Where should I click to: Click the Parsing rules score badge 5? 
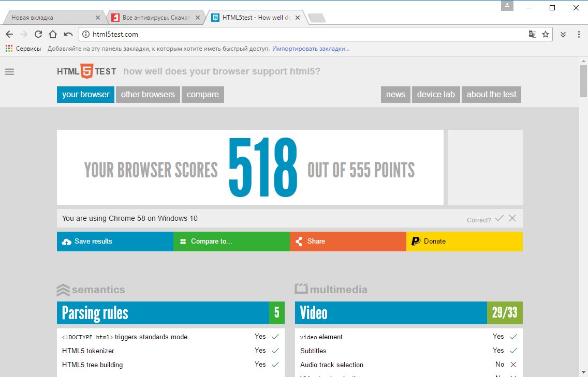pyautogui.click(x=277, y=313)
